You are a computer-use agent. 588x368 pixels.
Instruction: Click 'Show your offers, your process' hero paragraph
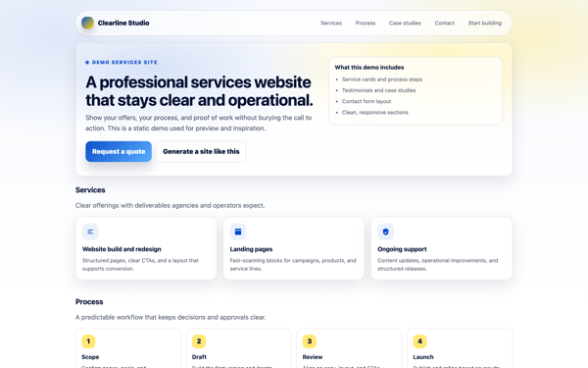[x=199, y=123]
